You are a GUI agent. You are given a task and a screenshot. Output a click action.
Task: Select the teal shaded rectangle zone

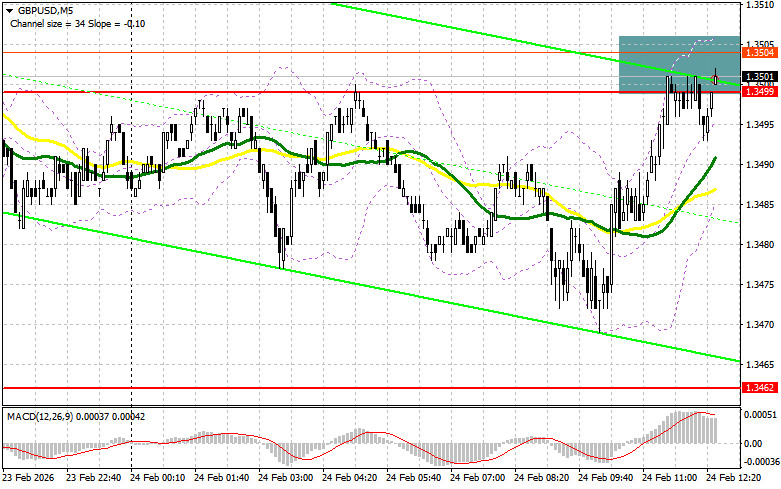(x=679, y=65)
